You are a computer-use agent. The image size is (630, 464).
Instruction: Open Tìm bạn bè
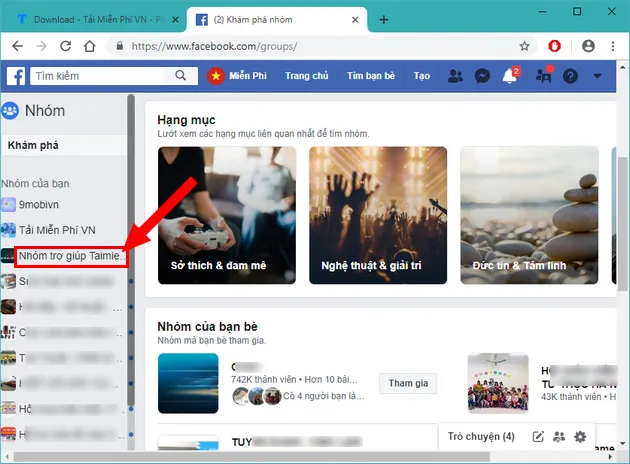(x=371, y=76)
